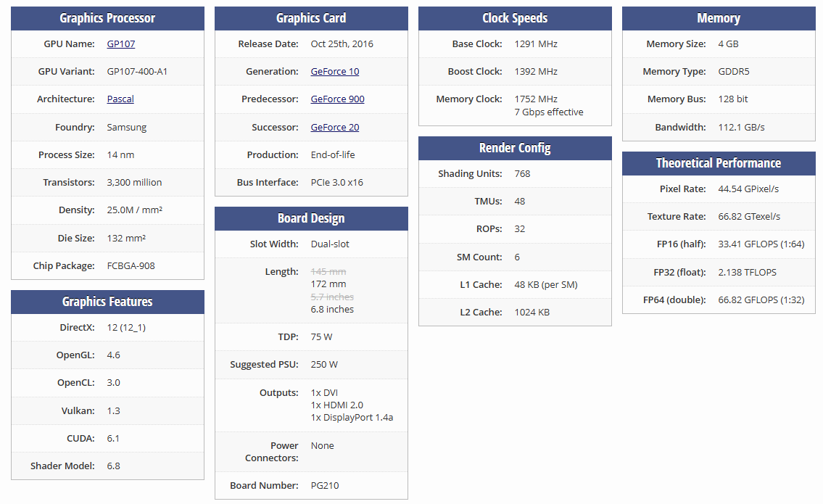Click the CUDA value 6.1
Image resolution: width=823 pixels, height=504 pixels.
(x=113, y=439)
